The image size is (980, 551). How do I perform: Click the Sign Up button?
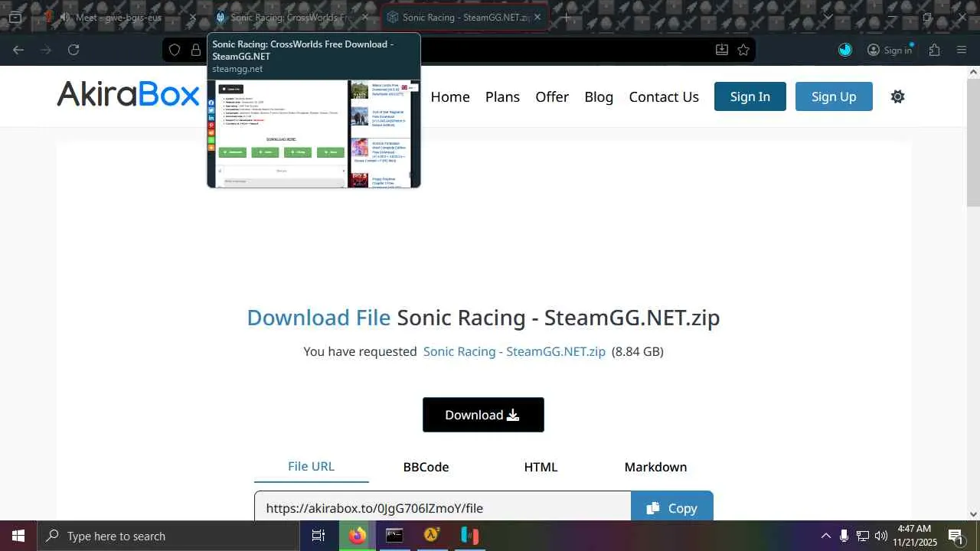pos(834,96)
